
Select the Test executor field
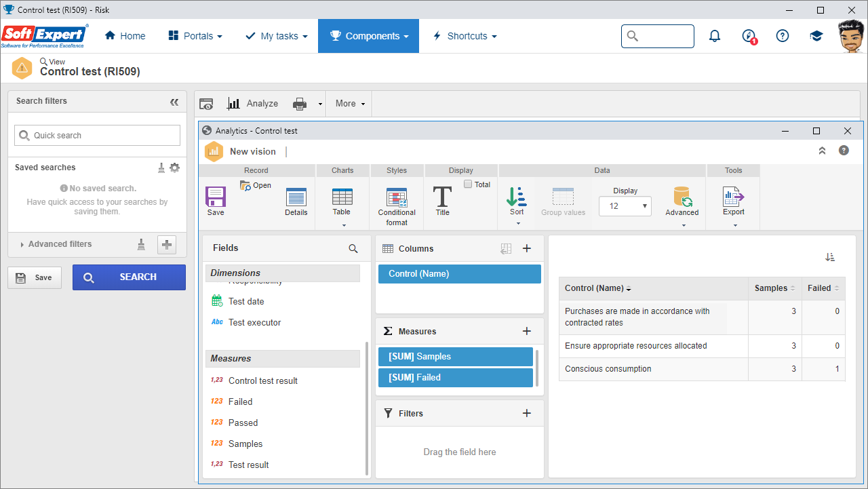(254, 323)
